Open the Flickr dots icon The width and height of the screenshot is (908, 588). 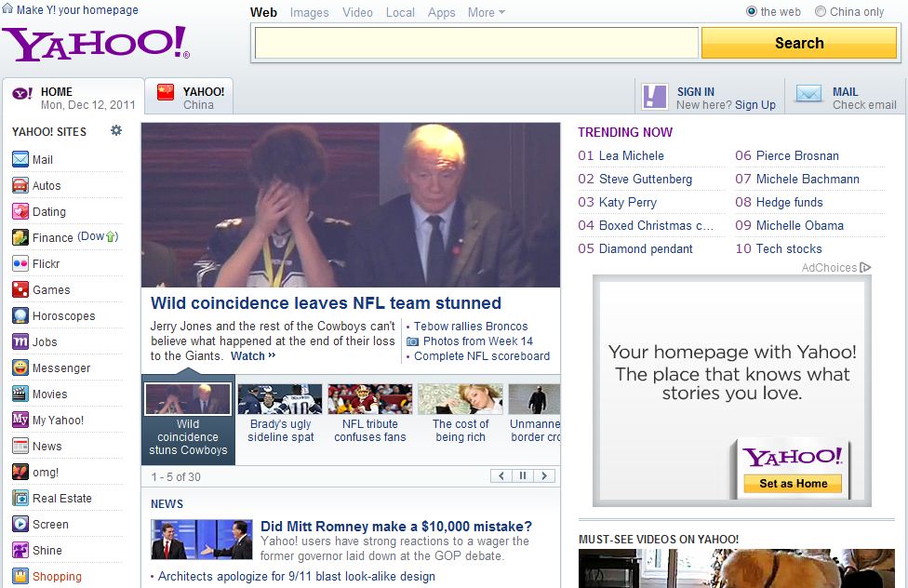[x=20, y=263]
